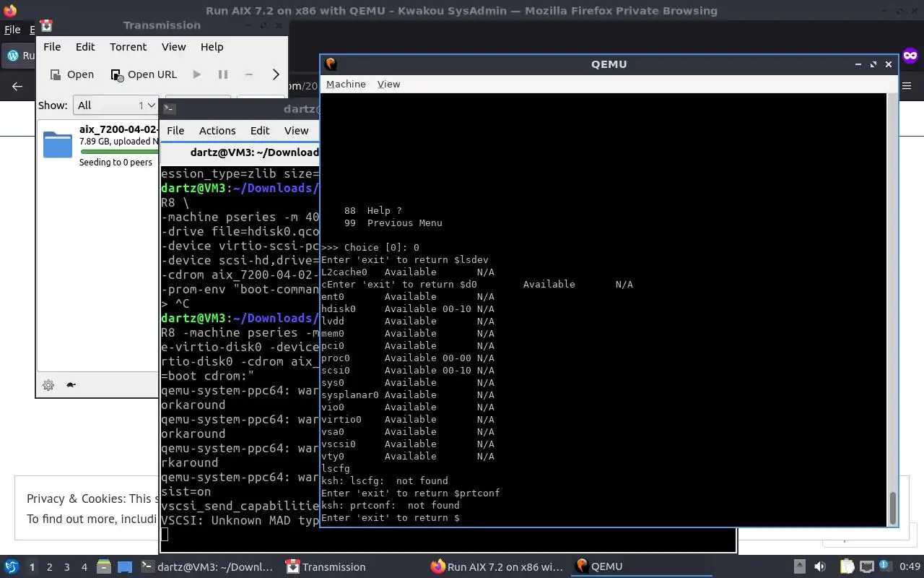Switch to workspace 4 in the taskbar
The image size is (924, 578).
(84, 567)
